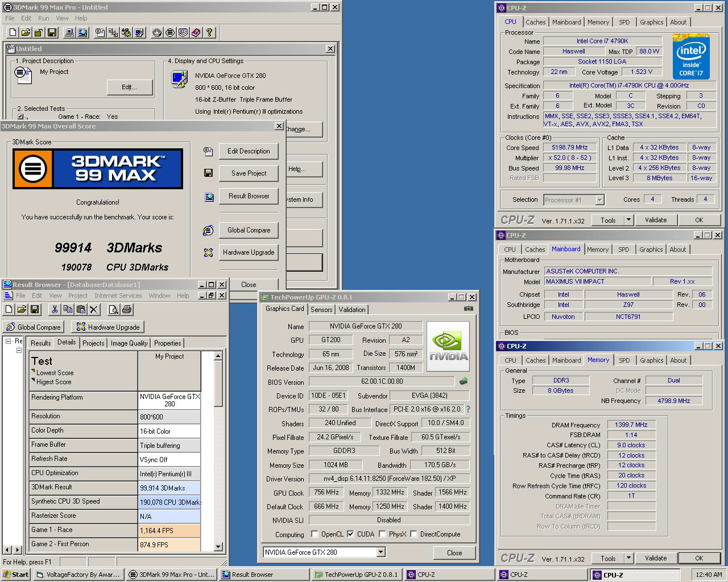728x582 pixels.
Task: Collapse top-level tree node in Result Browser
Action: point(9,341)
